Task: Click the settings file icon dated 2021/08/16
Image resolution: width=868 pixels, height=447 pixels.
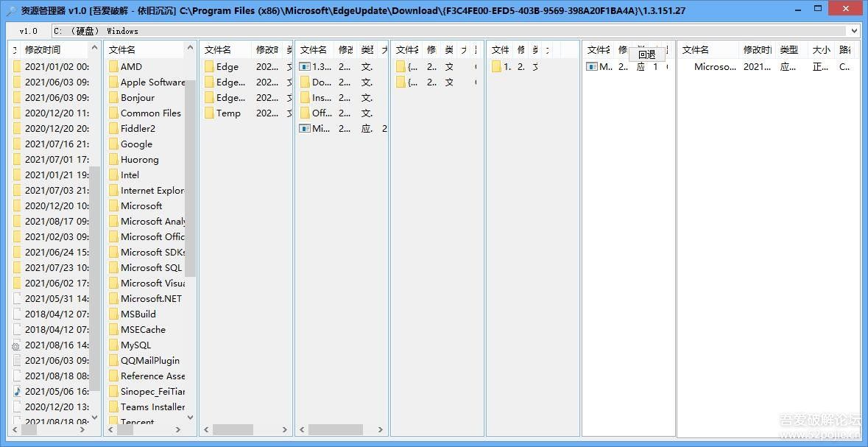Action: click(16, 345)
